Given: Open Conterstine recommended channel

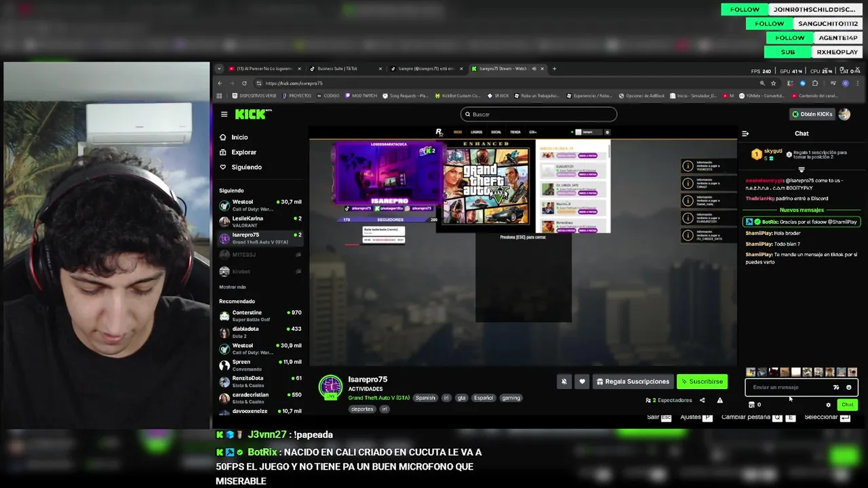Looking at the screenshot, I should tap(260, 316).
